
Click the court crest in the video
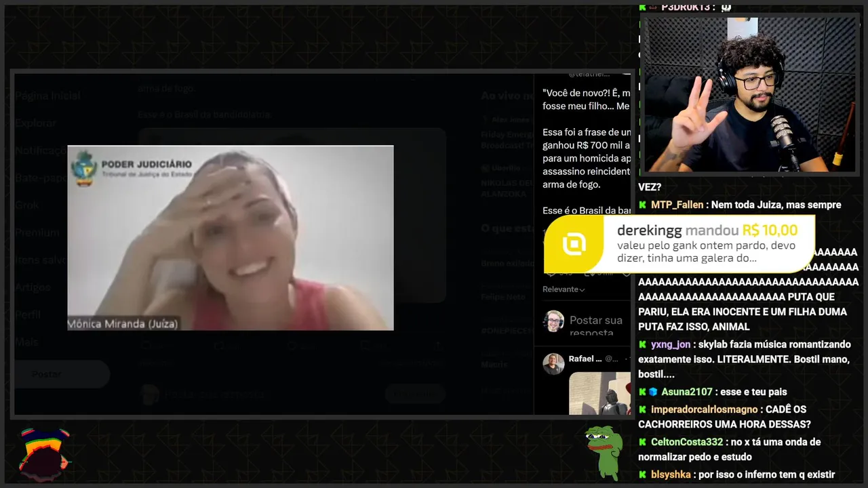coord(84,167)
